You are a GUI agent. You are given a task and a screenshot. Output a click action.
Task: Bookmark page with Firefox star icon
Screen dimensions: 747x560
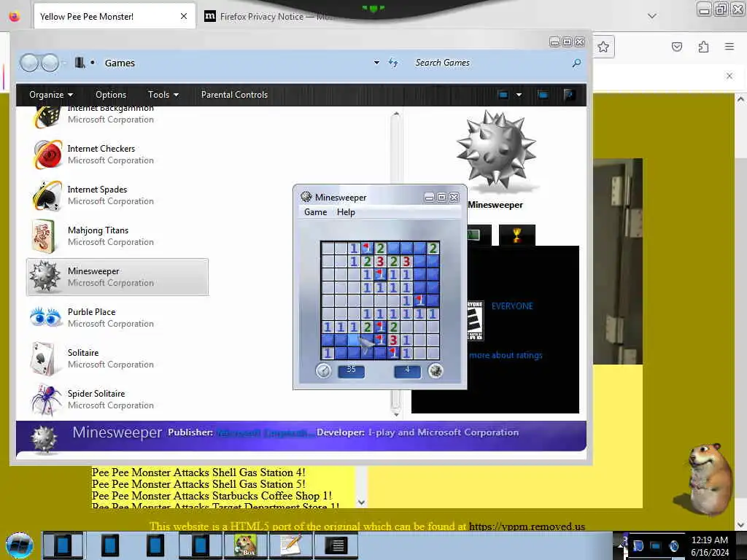(603, 47)
